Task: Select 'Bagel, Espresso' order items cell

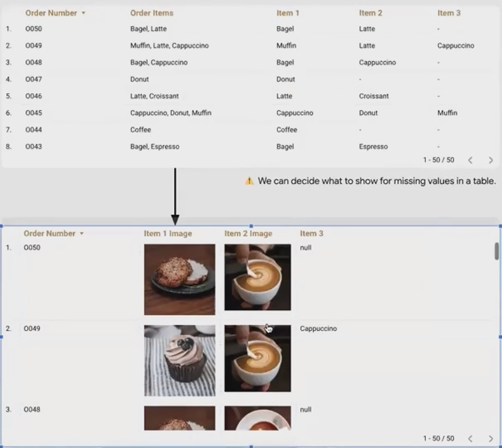Action: pyautogui.click(x=154, y=147)
